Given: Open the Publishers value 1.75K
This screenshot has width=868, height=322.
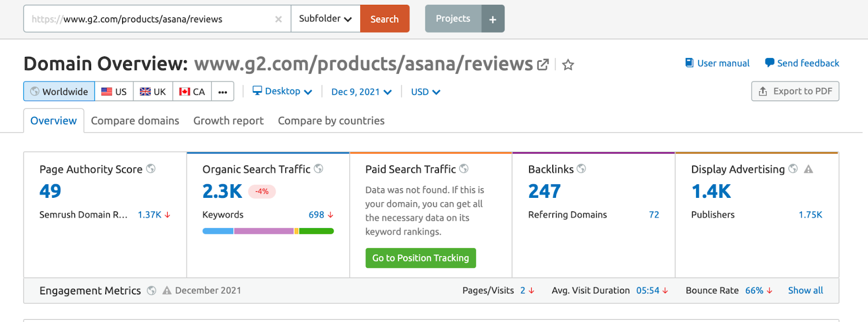Looking at the screenshot, I should (810, 215).
